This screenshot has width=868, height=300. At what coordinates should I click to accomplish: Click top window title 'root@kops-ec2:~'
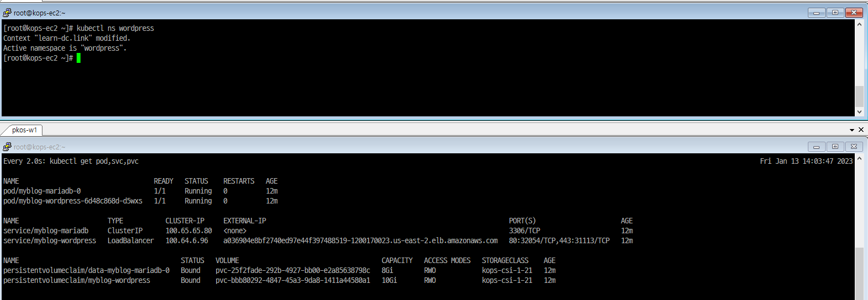tap(40, 13)
